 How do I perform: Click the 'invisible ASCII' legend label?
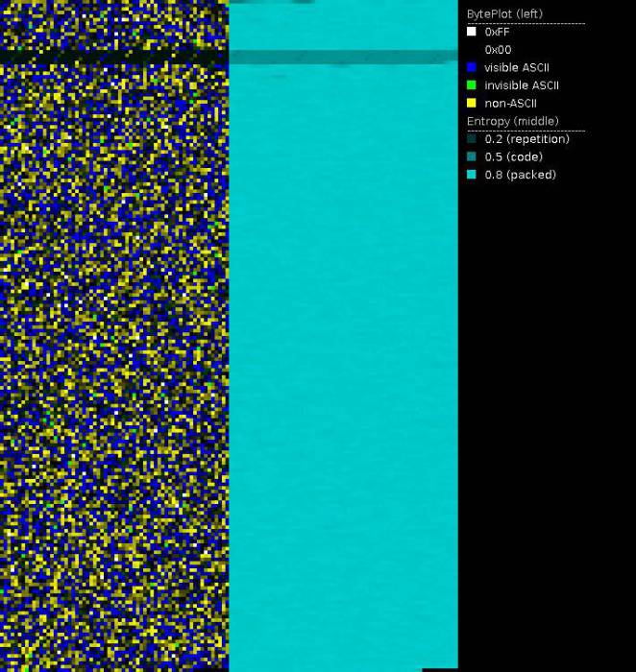click(x=522, y=85)
